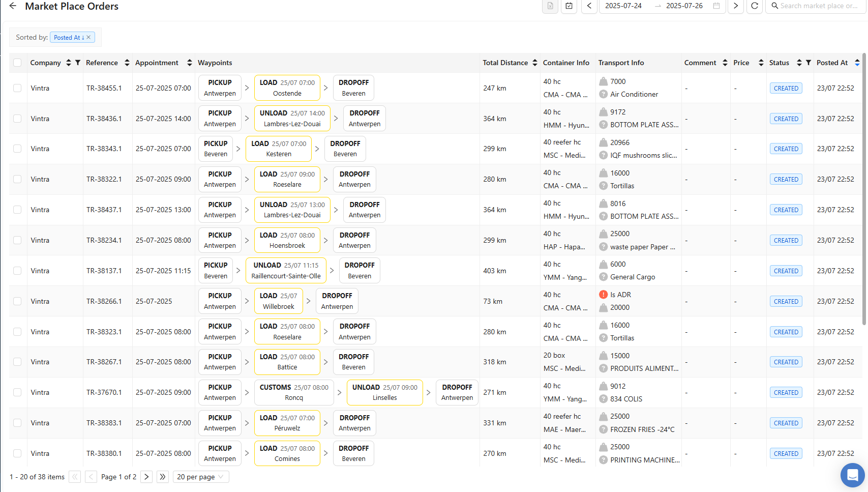
Task: Click CREATED status for TR-38266.1
Action: pos(786,301)
